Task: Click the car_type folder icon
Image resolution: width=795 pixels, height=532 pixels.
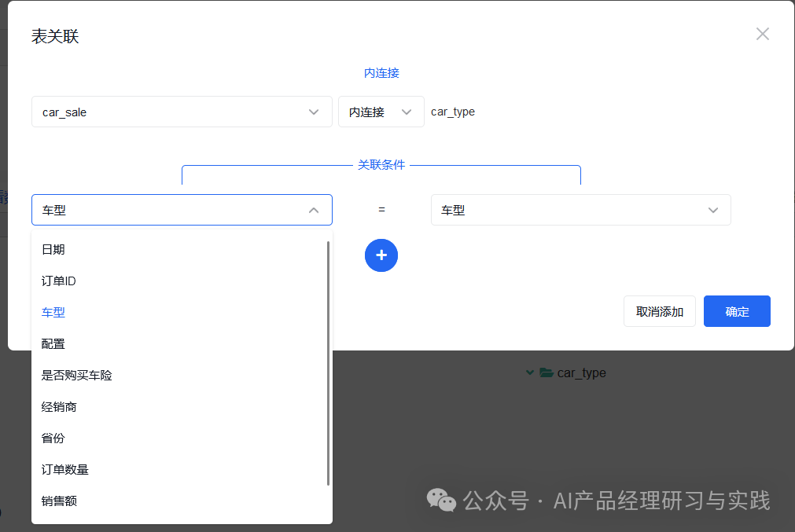Action: coord(547,373)
